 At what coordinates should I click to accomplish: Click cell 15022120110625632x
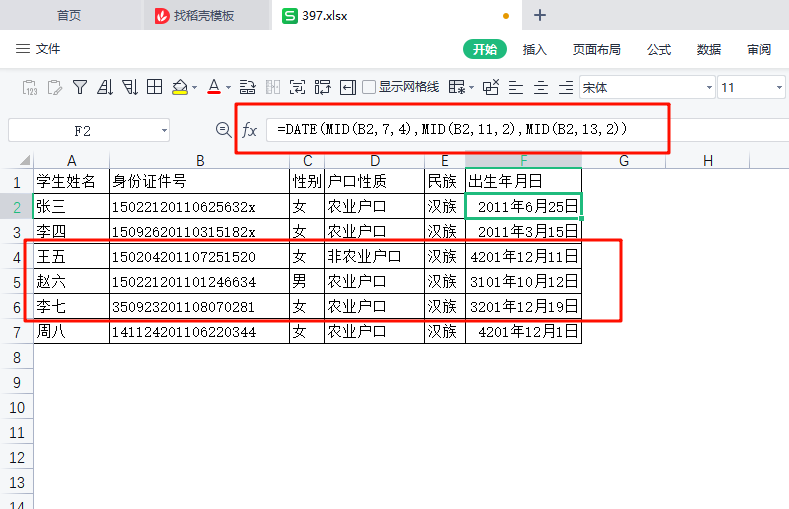(x=200, y=206)
